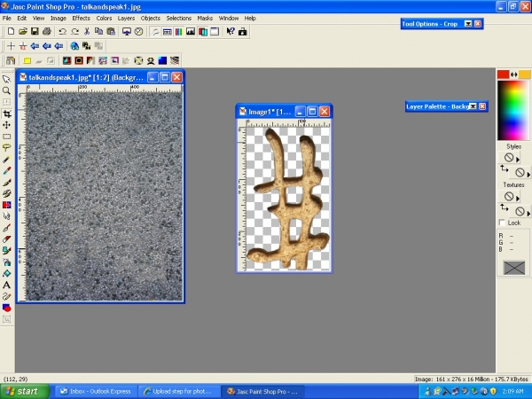
Task: Click the Cut scissors icon
Action: point(87,32)
